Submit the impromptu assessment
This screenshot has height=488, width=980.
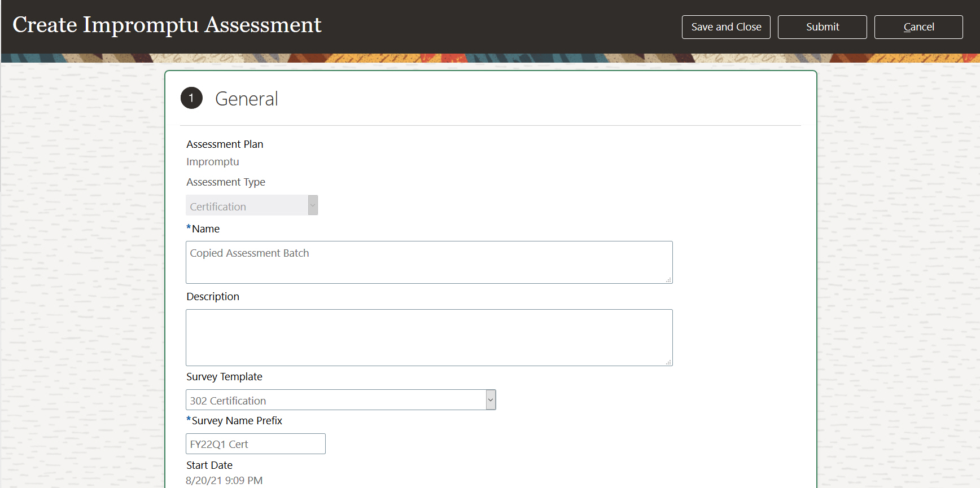point(822,27)
